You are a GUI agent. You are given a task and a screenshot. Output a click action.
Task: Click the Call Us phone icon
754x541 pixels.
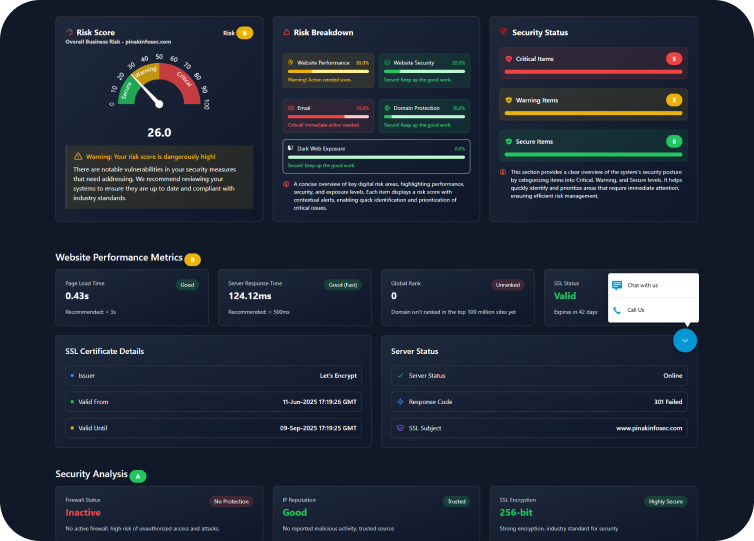point(617,310)
